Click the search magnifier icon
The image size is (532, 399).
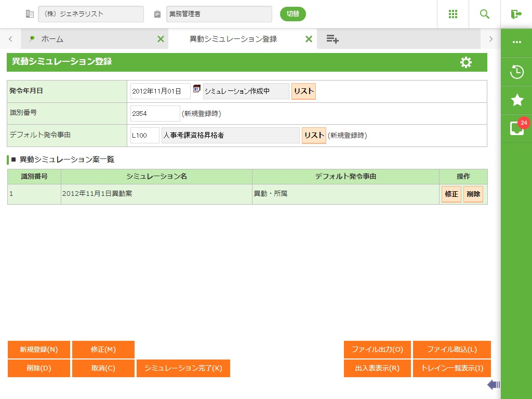[x=484, y=14]
